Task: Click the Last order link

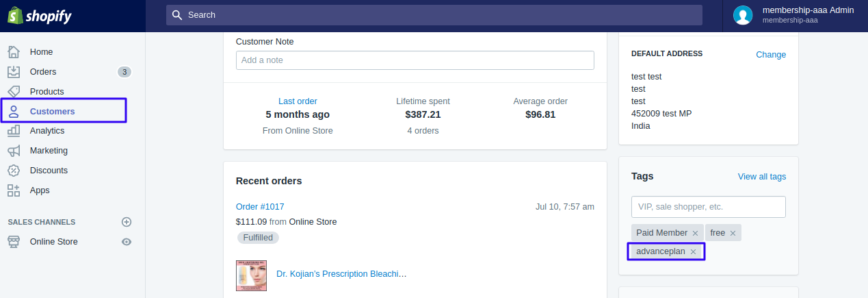Action: (x=298, y=101)
